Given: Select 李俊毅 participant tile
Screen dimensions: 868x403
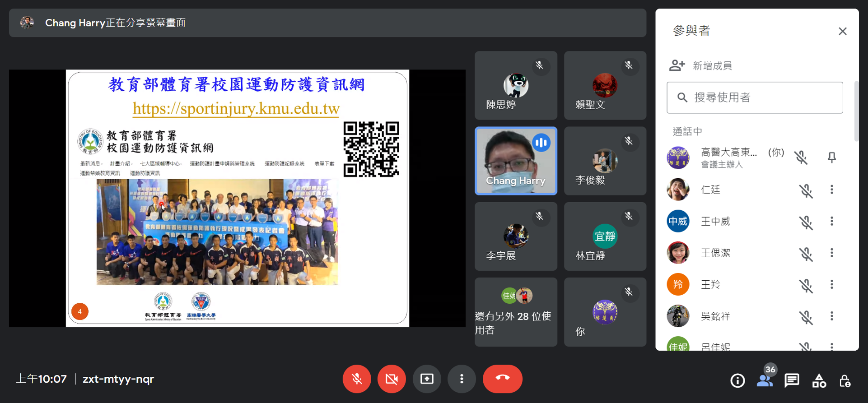Looking at the screenshot, I should coord(605,161).
